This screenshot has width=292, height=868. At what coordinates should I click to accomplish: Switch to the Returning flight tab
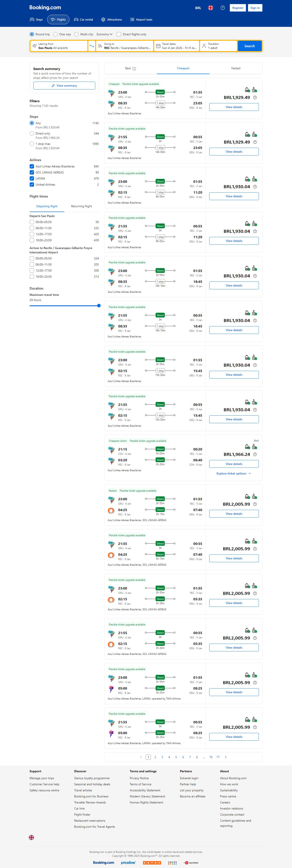81,206
